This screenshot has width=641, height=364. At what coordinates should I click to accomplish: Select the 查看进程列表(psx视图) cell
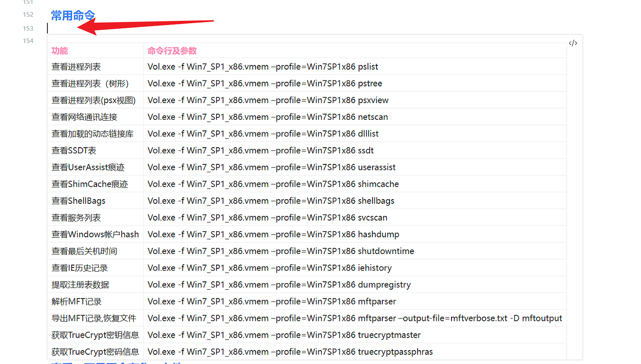point(95,100)
